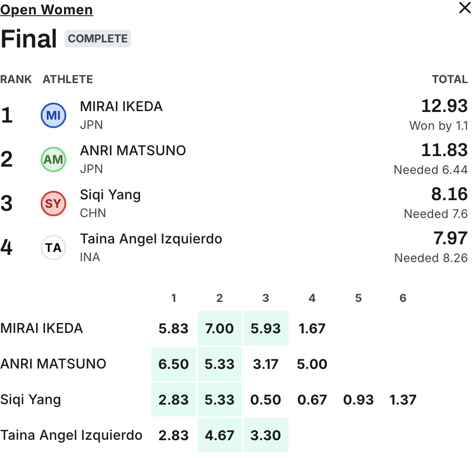Select Siqi Yang's name in the rankings
This screenshot has width=476, height=458.
click(x=110, y=195)
